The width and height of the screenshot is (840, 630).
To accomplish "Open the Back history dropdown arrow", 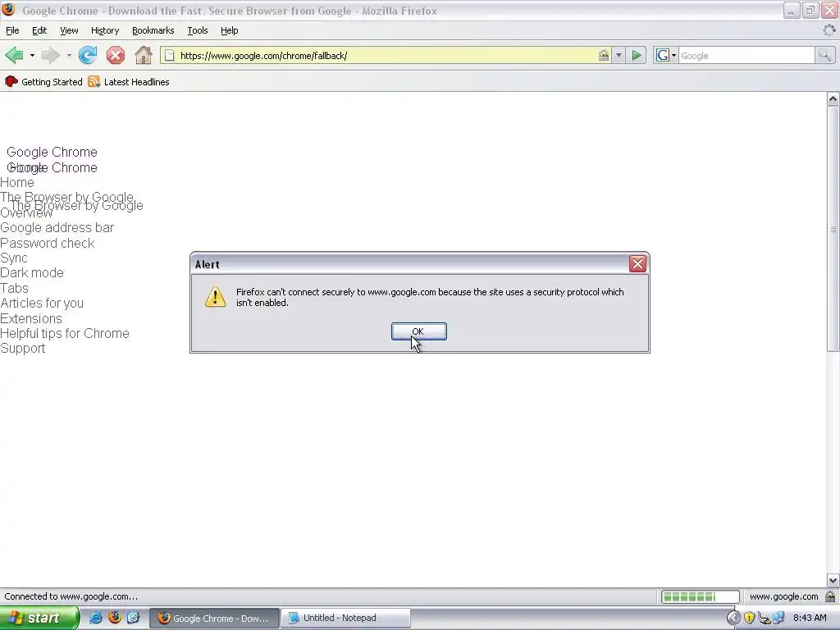I will [x=32, y=55].
